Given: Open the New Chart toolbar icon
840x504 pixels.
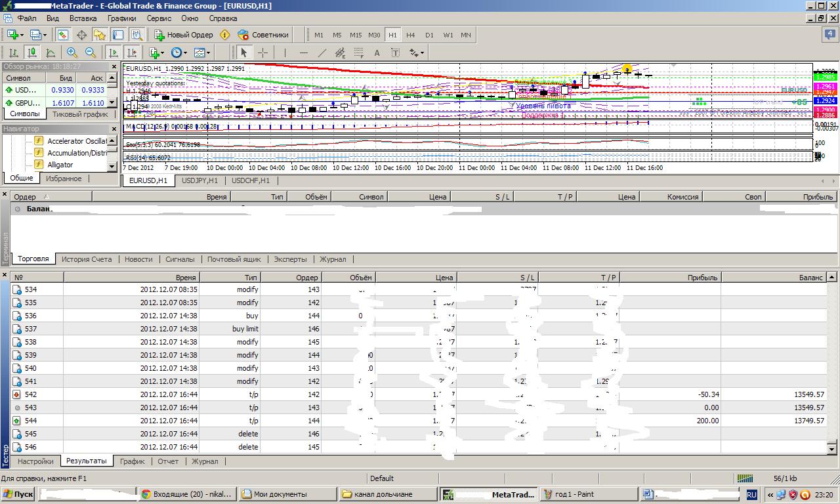Looking at the screenshot, I should 14,35.
